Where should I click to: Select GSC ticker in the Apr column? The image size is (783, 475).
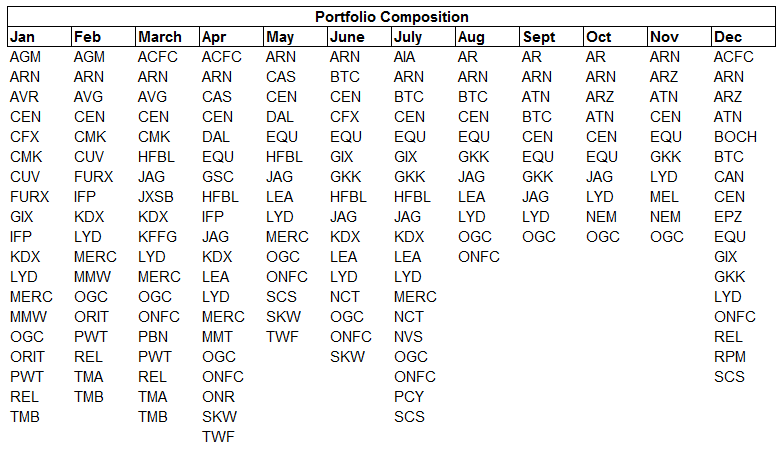click(218, 177)
